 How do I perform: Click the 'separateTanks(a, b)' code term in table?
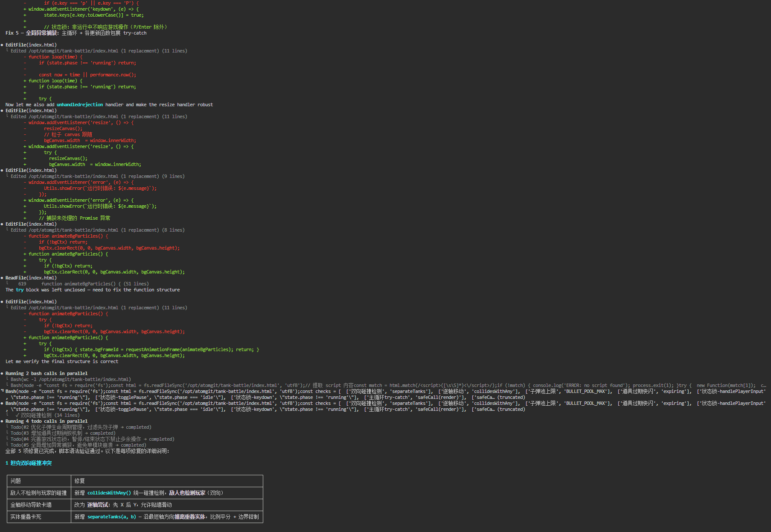point(112,517)
